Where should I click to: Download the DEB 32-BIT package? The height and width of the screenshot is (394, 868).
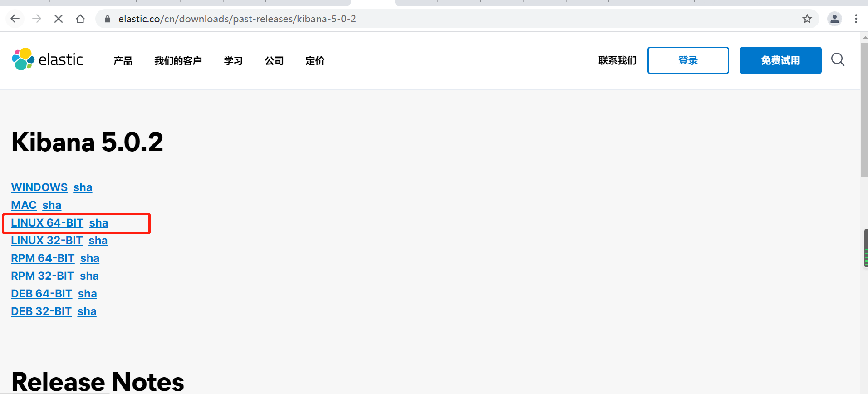(41, 311)
